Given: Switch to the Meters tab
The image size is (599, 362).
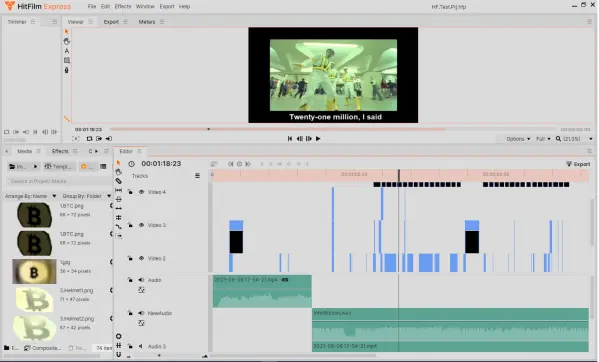Looking at the screenshot, I should (147, 22).
